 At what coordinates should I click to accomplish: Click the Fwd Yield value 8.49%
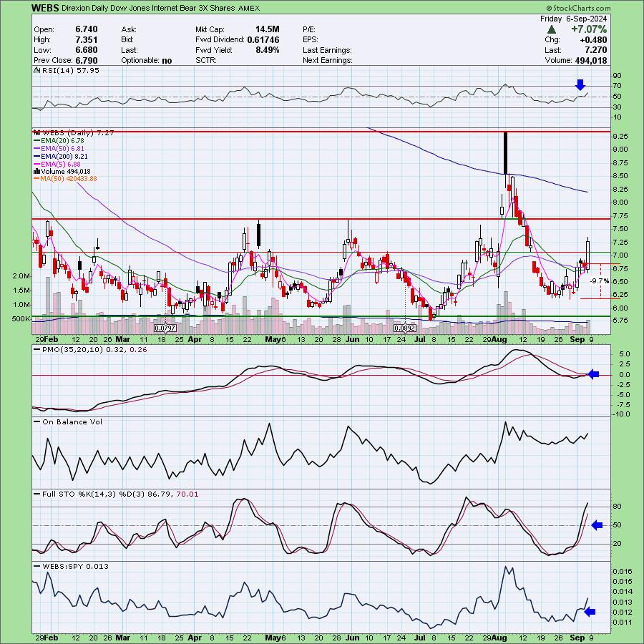point(268,50)
